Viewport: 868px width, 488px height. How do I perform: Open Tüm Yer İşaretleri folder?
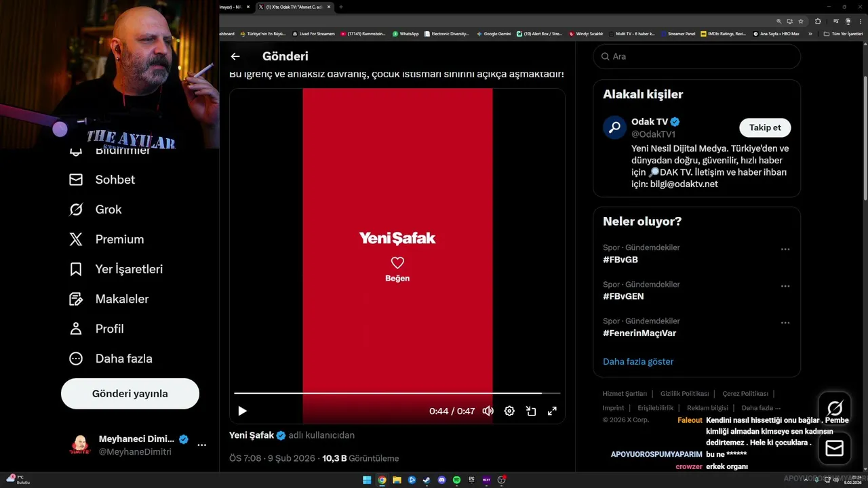(843, 33)
